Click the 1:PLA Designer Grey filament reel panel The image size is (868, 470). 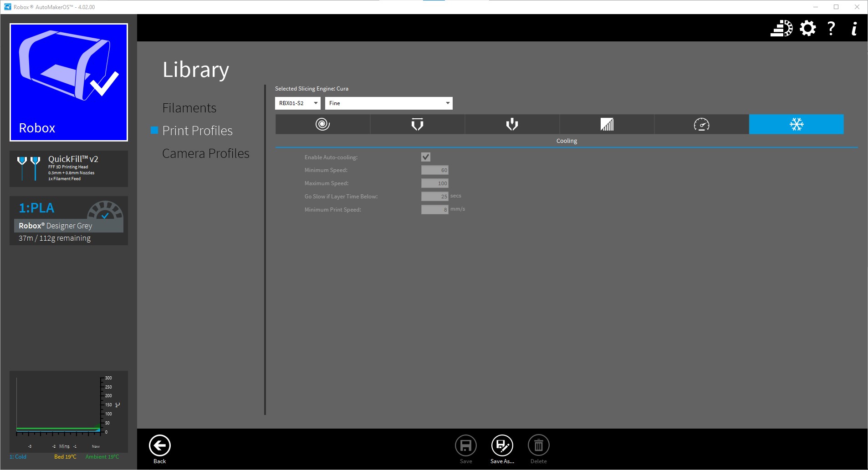pyautogui.click(x=69, y=221)
